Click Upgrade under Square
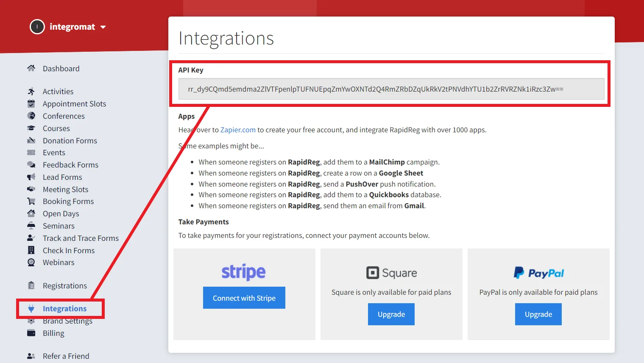Image resolution: width=644 pixels, height=363 pixels. click(391, 314)
